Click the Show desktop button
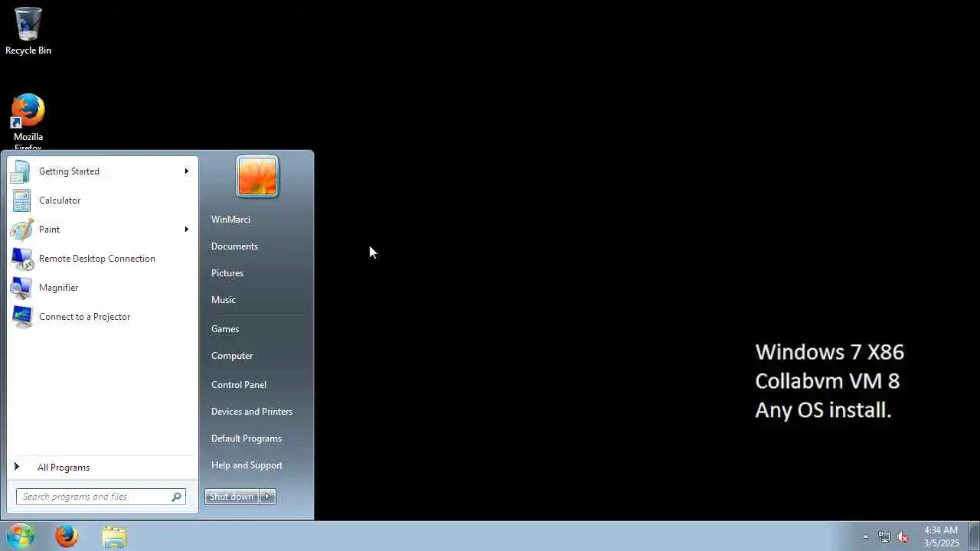 974,536
